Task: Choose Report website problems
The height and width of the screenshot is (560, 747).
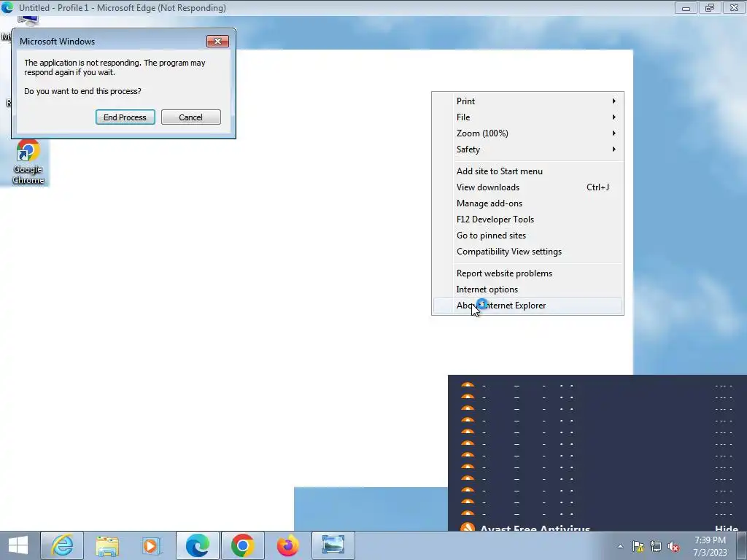Action: (x=527, y=273)
